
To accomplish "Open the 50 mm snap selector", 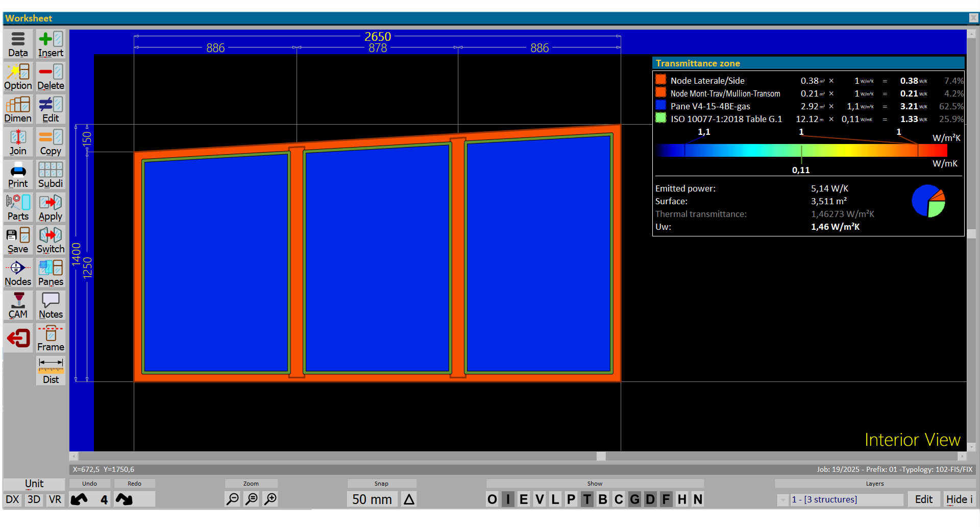I will pos(372,499).
